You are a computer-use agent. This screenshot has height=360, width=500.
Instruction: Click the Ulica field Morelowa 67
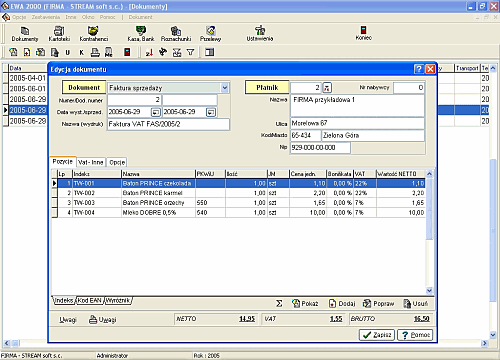pyautogui.click(x=357, y=123)
